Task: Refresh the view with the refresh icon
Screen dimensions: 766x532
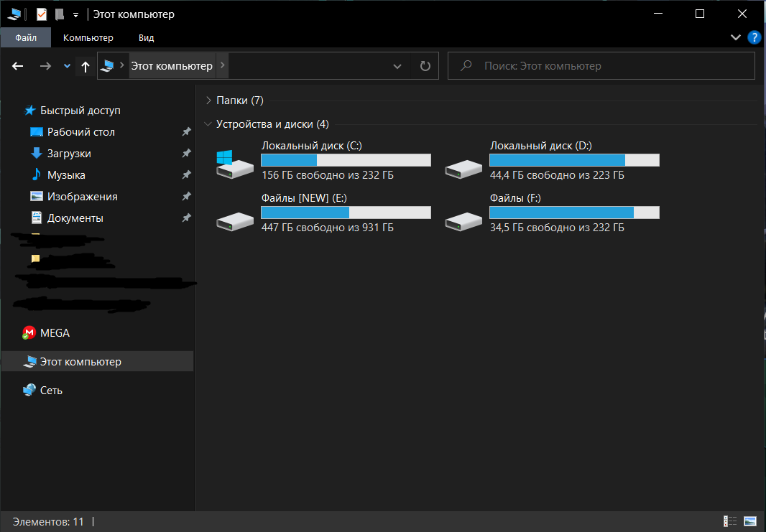Action: point(425,66)
